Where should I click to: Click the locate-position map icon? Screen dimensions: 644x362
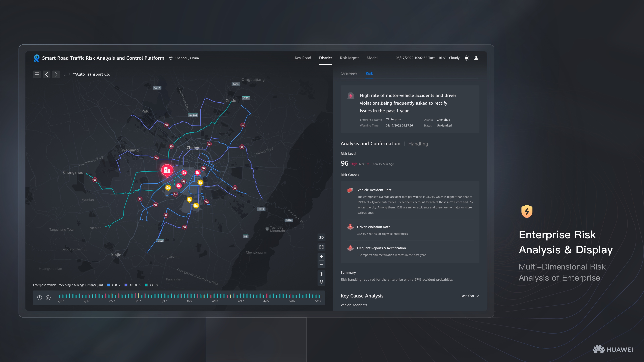point(321,274)
